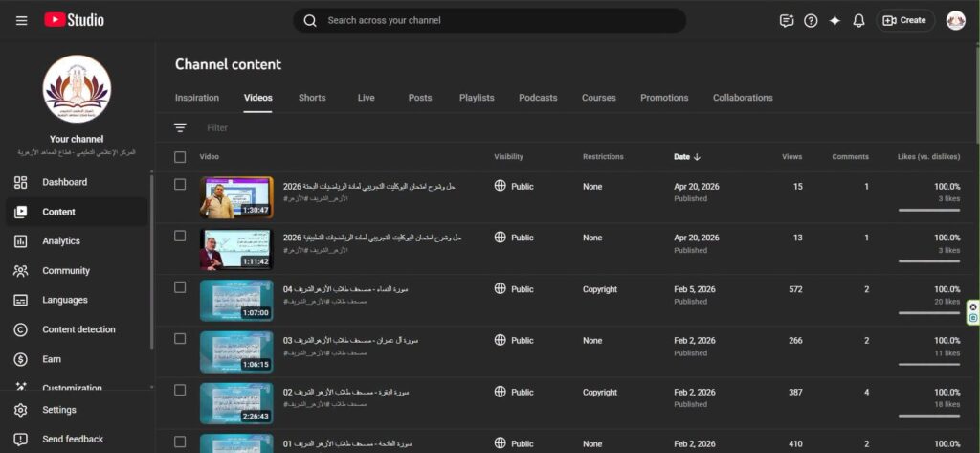This screenshot has width=980, height=453.
Task: Open Content detection in the sidebar
Action: [x=77, y=329]
